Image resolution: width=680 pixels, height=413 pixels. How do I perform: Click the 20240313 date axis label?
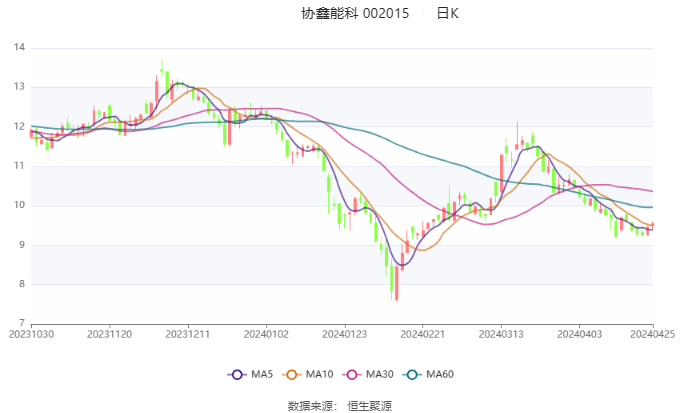(x=498, y=335)
